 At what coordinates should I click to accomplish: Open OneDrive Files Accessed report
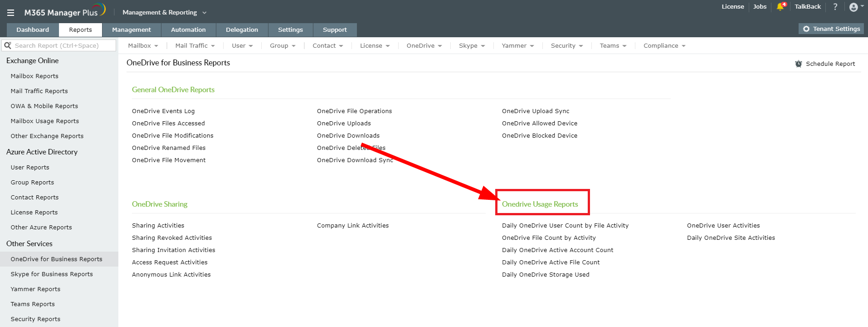coord(168,124)
